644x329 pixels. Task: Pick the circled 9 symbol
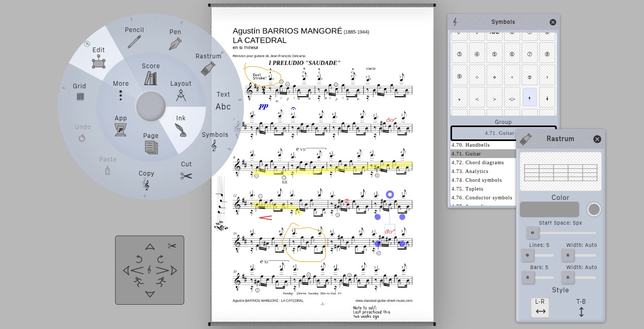(x=459, y=76)
